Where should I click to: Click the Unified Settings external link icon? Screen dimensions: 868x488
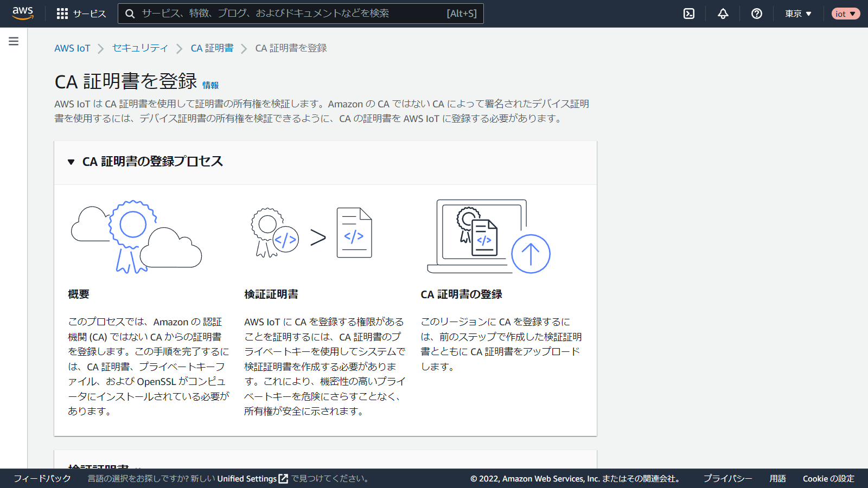click(283, 479)
